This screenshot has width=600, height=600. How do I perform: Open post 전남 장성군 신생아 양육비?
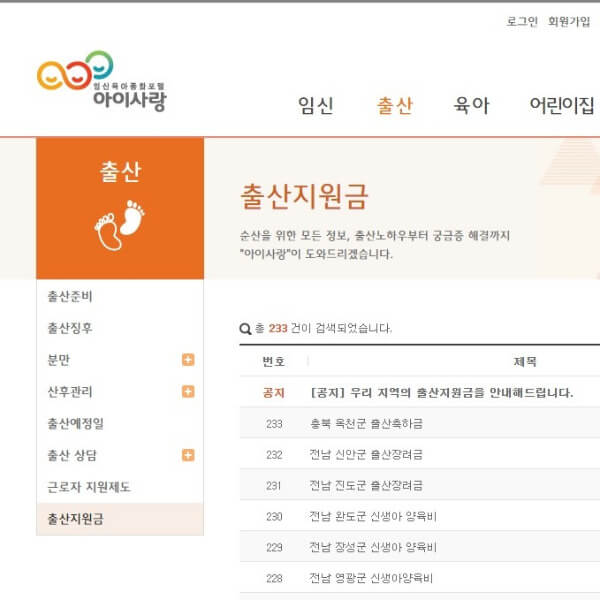click(373, 547)
